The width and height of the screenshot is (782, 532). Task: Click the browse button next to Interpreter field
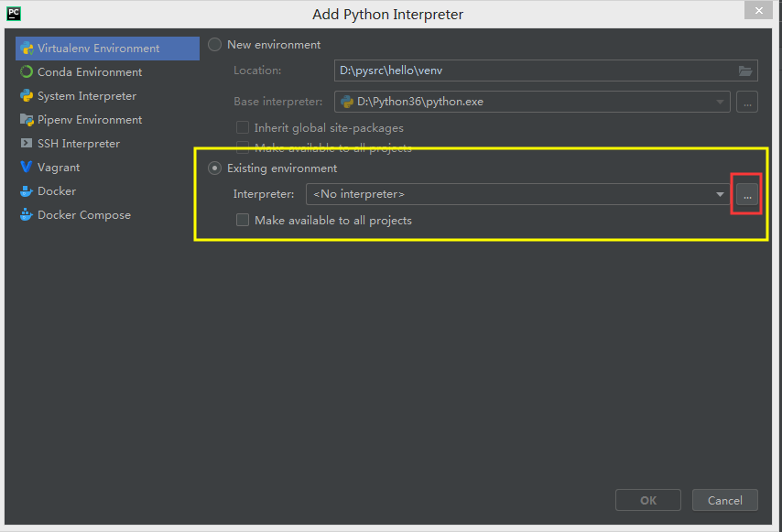pyautogui.click(x=747, y=195)
